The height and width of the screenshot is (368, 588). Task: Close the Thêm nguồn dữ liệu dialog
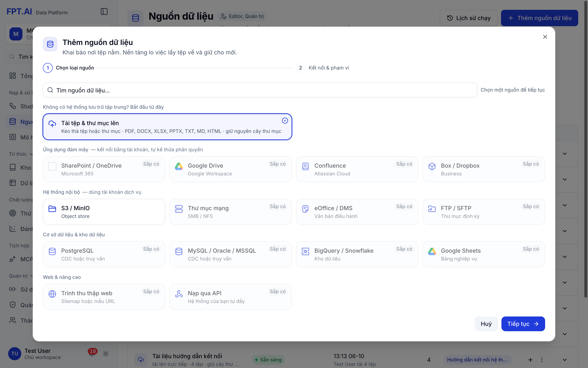tap(545, 37)
